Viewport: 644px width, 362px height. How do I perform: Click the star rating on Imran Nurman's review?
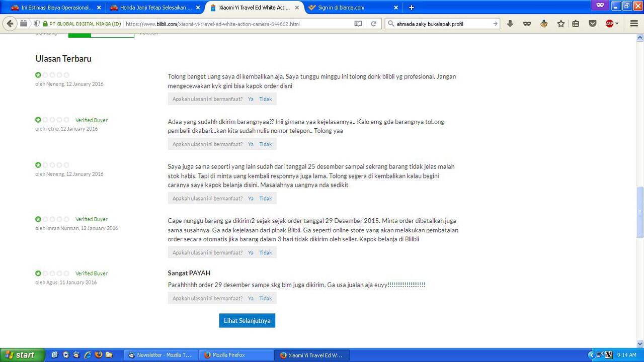(x=52, y=219)
